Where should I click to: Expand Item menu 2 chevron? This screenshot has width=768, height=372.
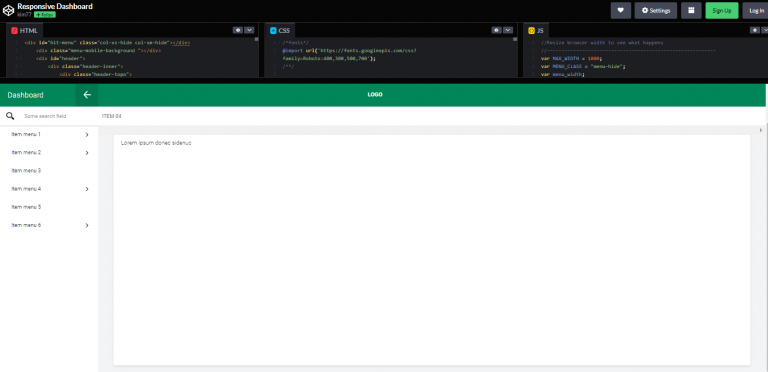[x=87, y=153]
